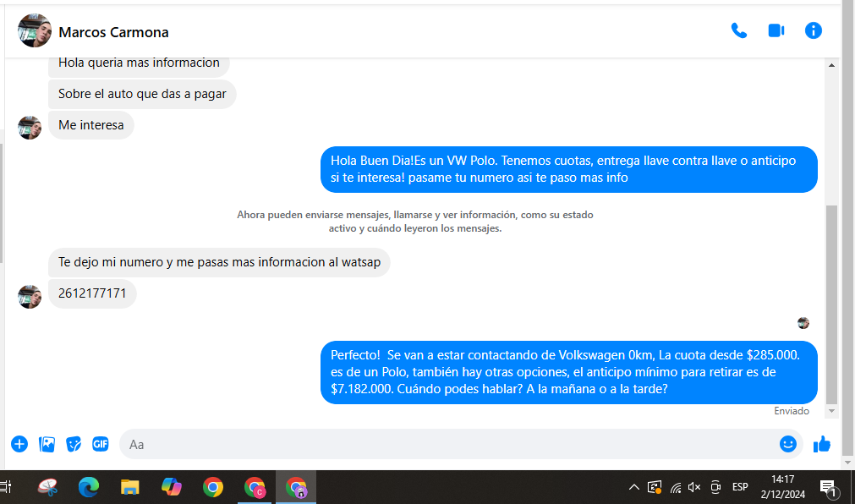Click the chat scrollbar thumb

pos(831,304)
